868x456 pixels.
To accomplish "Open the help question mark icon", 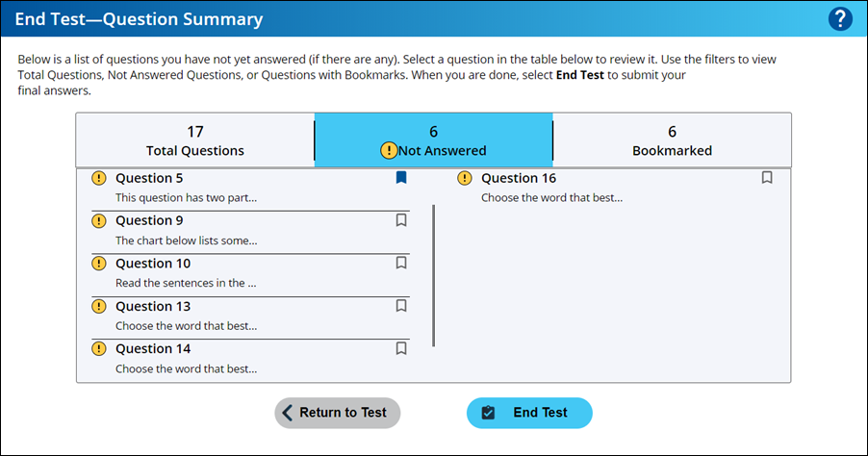I will tap(840, 19).
